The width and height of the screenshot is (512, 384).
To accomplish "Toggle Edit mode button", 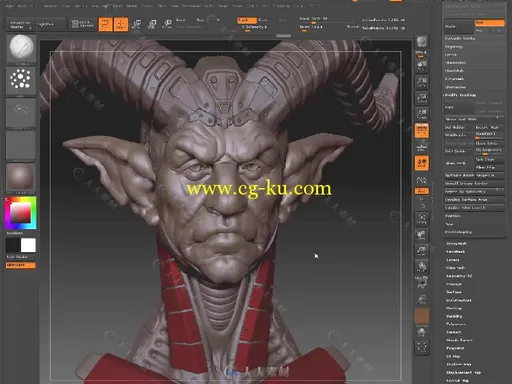I will point(105,24).
